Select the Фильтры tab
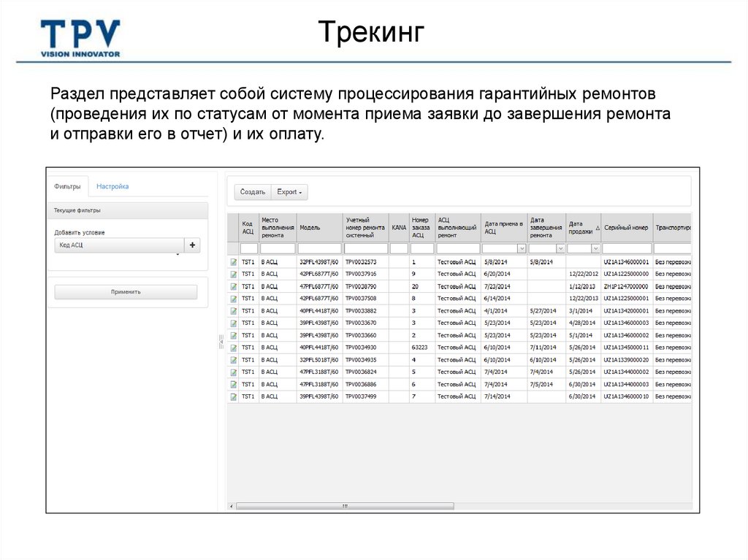This screenshot has height=560, width=748. 69,186
